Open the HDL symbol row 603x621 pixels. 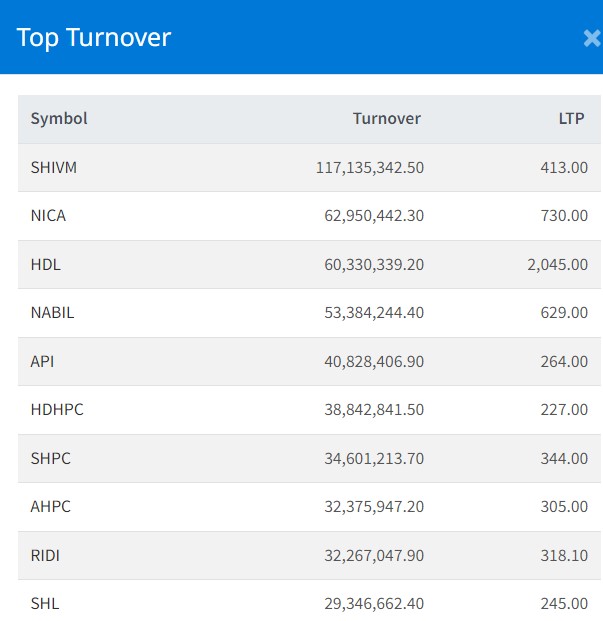[45, 264]
